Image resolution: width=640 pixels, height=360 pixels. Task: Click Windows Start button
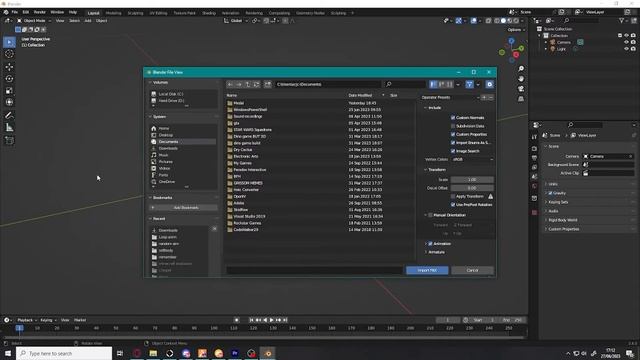pos(8,353)
